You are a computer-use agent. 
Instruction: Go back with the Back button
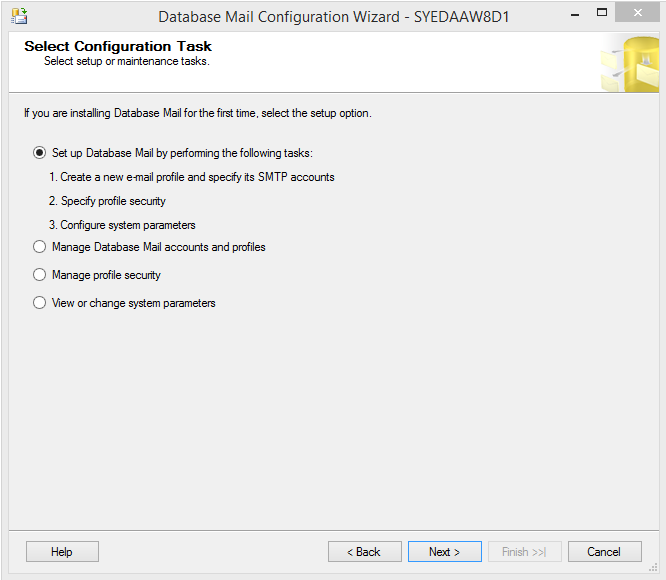click(364, 552)
